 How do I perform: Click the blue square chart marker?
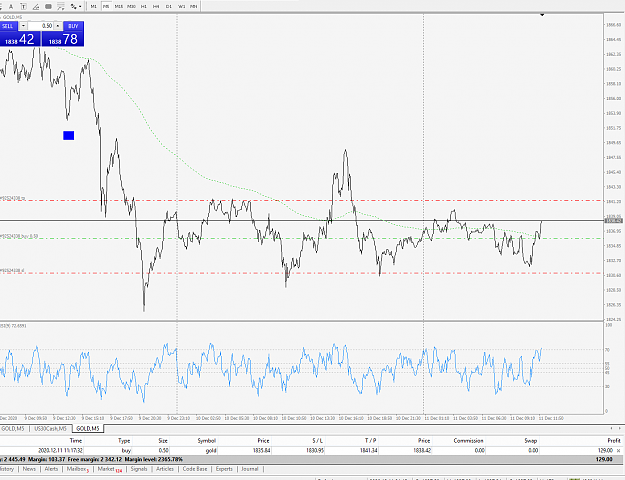pos(69,136)
